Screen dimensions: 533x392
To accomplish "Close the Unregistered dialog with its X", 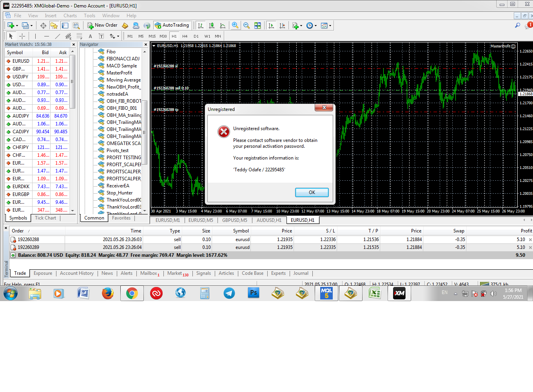I will [324, 107].
